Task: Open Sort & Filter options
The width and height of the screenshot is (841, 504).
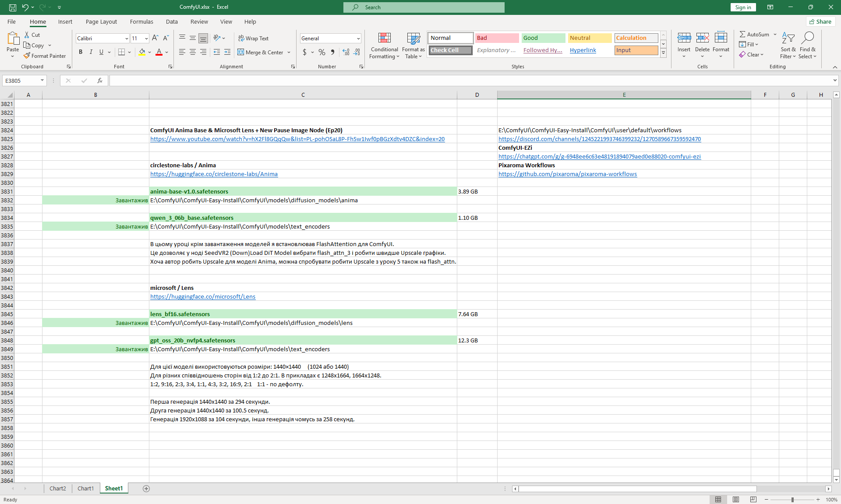Action: tap(788, 46)
